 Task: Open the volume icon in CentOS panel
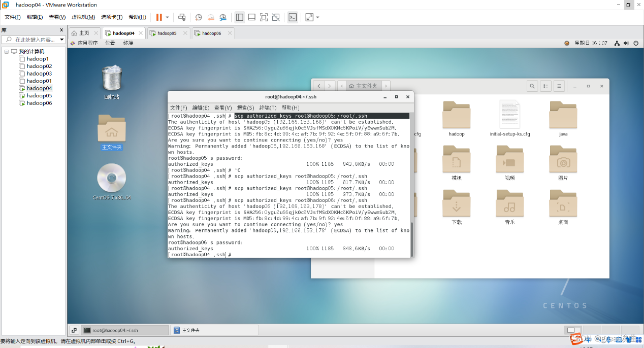pyautogui.click(x=627, y=43)
